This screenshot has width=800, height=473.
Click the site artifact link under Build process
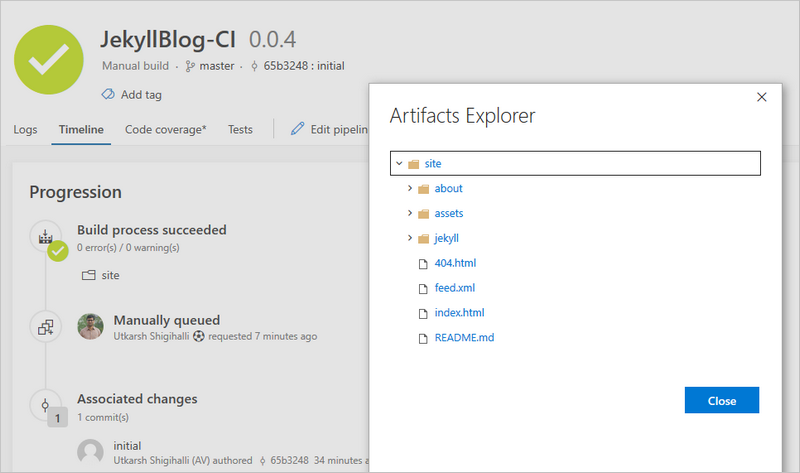[x=110, y=276]
